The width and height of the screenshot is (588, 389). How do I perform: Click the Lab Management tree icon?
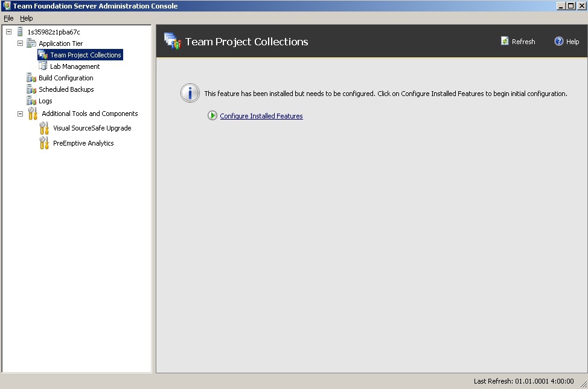(43, 66)
